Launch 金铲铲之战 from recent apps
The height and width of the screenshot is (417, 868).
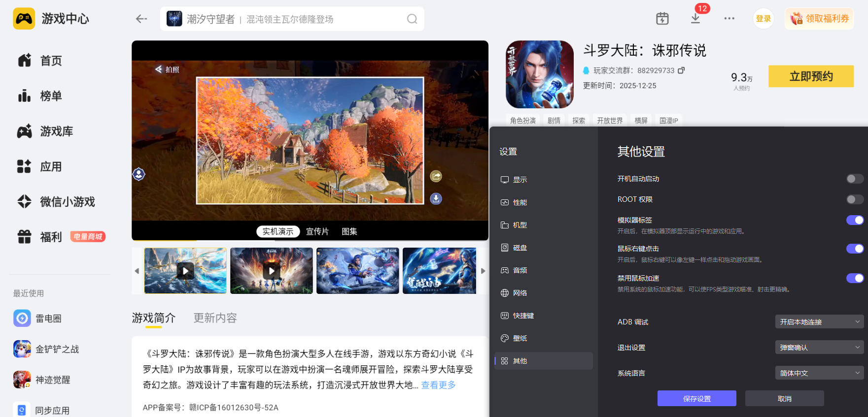[x=22, y=349]
